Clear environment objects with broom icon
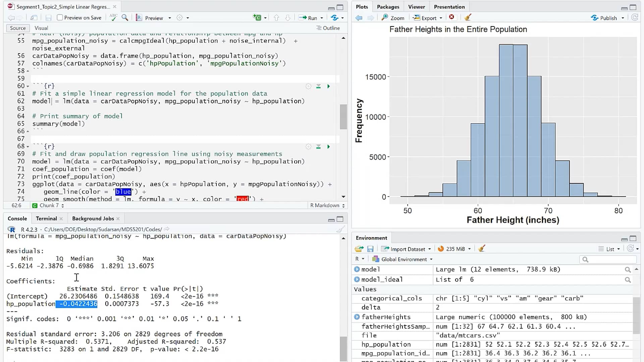Image resolution: width=644 pixels, height=362 pixels. point(482,248)
